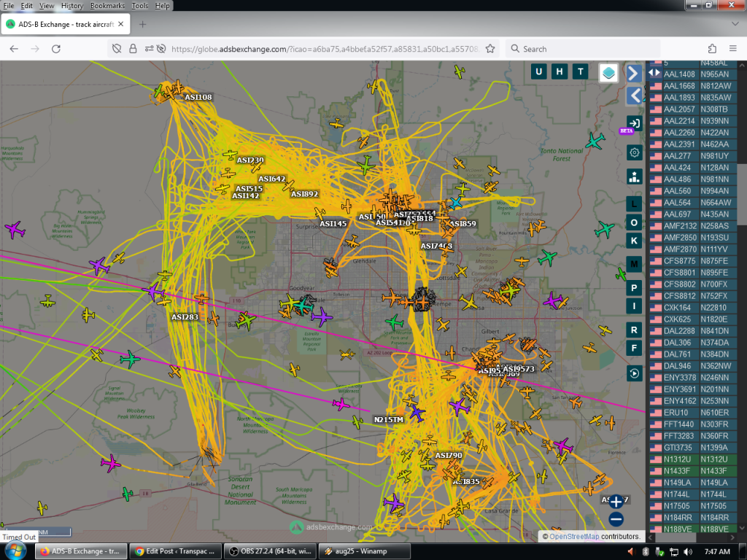Click the sidebar width toggle arrows
Image resolution: width=747 pixels, height=560 pixels.
(654, 72)
